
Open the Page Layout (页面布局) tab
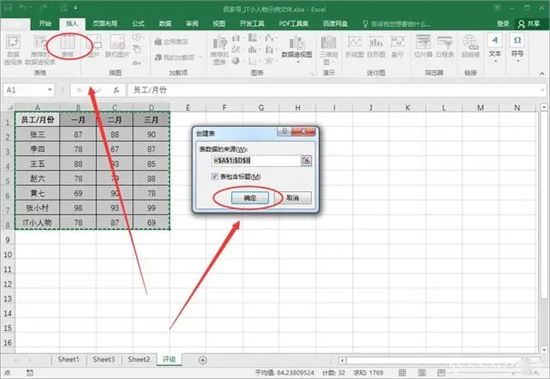point(105,24)
